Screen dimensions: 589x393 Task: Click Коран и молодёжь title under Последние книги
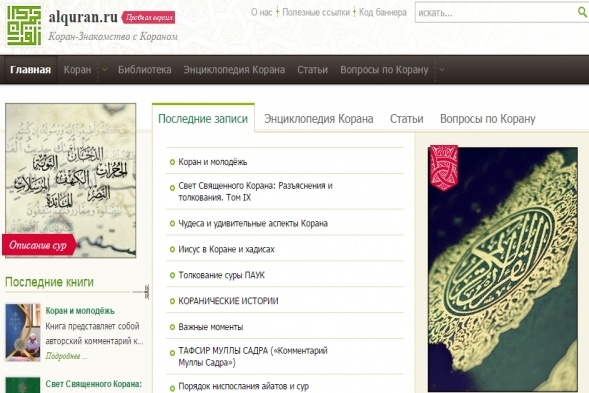tap(80, 311)
